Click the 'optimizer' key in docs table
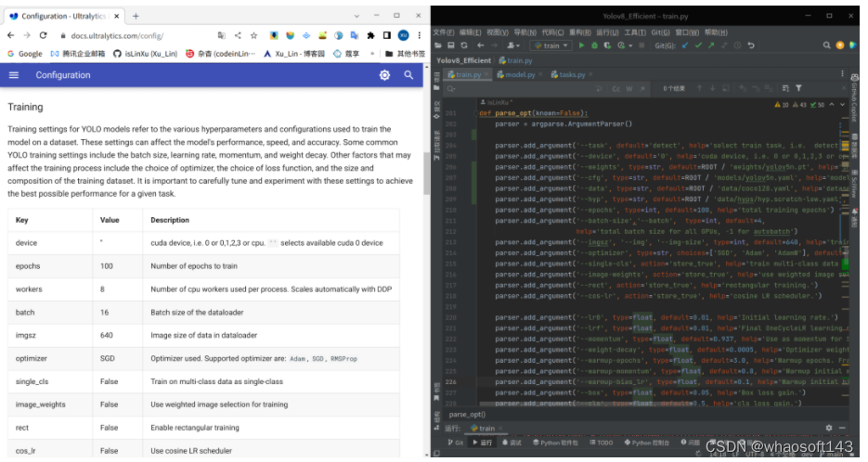Image resolution: width=868 pixels, height=462 pixels. click(31, 358)
